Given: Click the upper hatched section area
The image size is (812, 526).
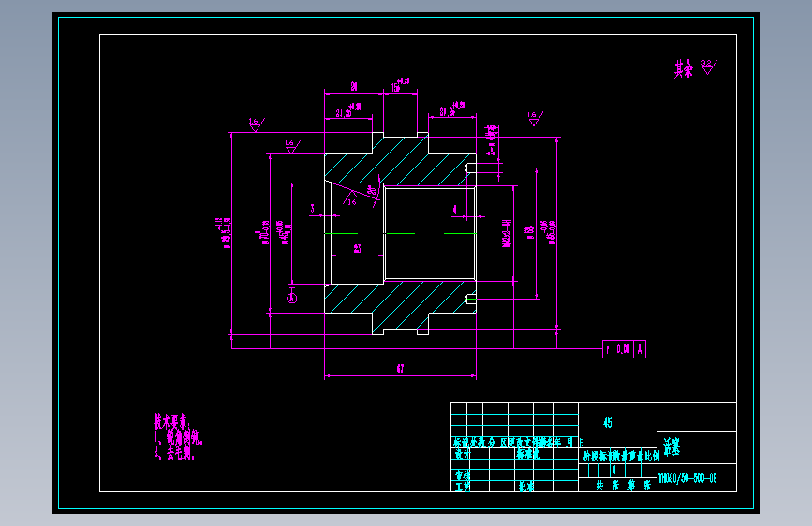Looking at the screenshot, I should tap(400, 159).
